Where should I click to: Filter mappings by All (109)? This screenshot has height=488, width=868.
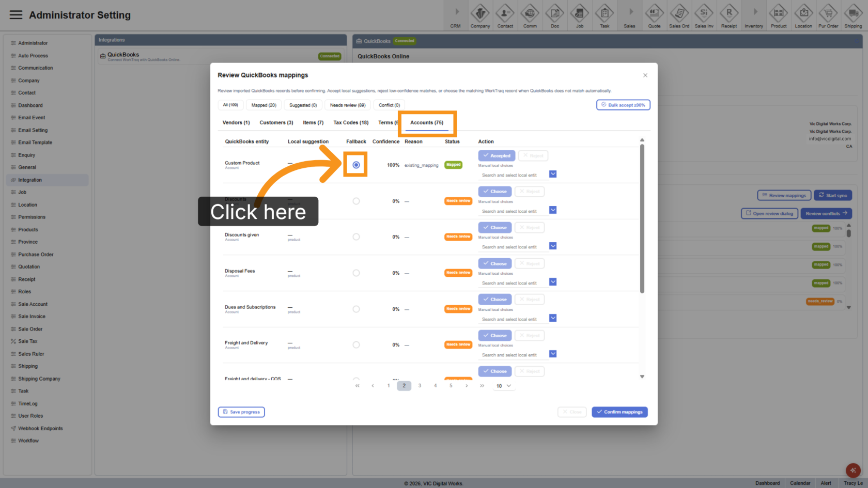(x=230, y=105)
